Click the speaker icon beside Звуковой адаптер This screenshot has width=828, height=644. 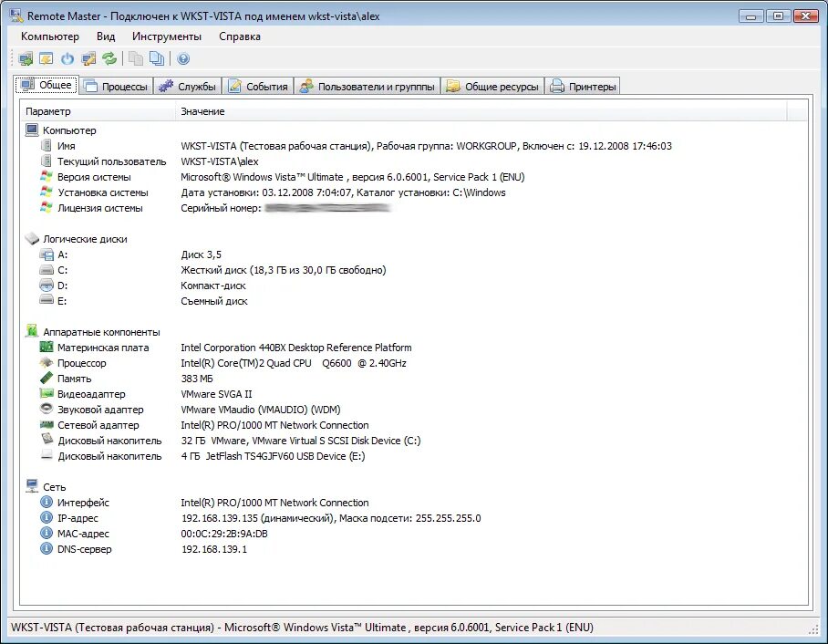[x=47, y=409]
